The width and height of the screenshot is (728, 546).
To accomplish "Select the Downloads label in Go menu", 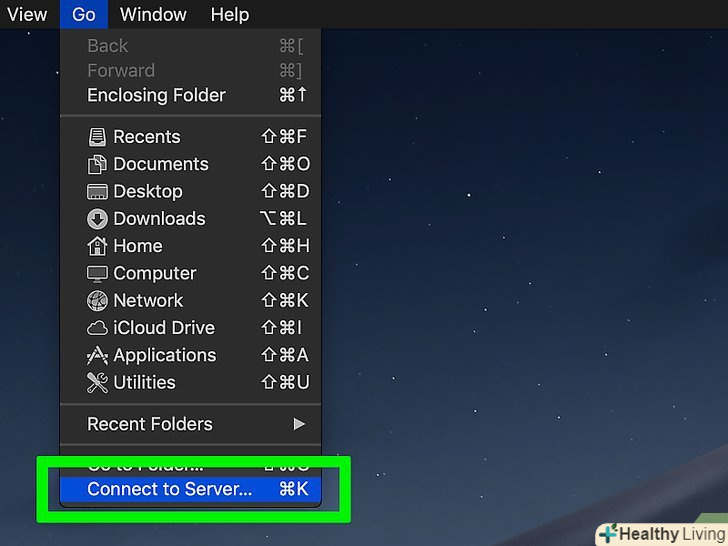I will (x=159, y=219).
